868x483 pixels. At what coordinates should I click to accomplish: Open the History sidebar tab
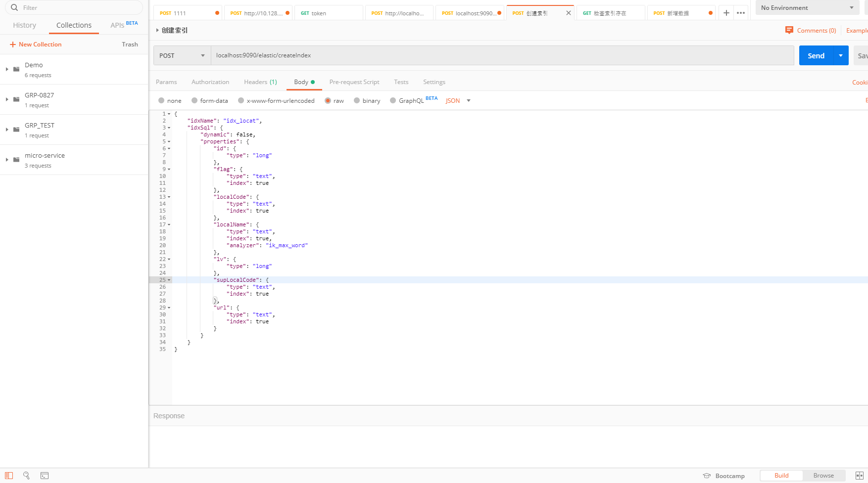pos(24,25)
